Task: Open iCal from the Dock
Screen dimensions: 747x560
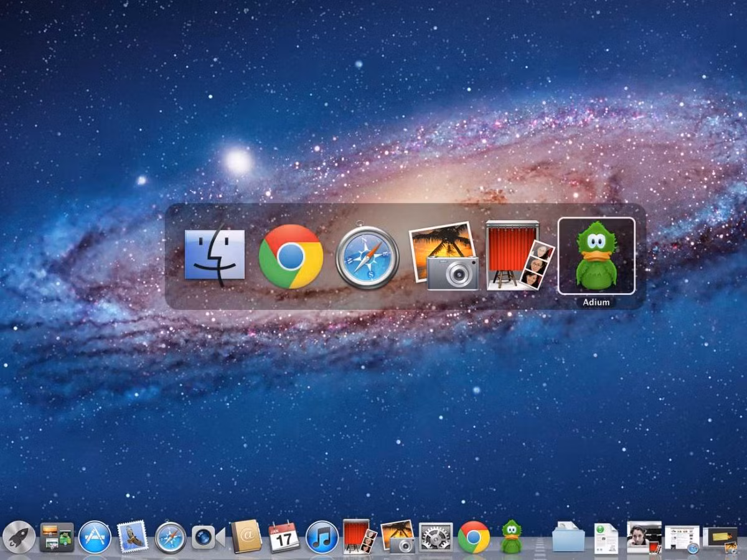Action: point(284,536)
